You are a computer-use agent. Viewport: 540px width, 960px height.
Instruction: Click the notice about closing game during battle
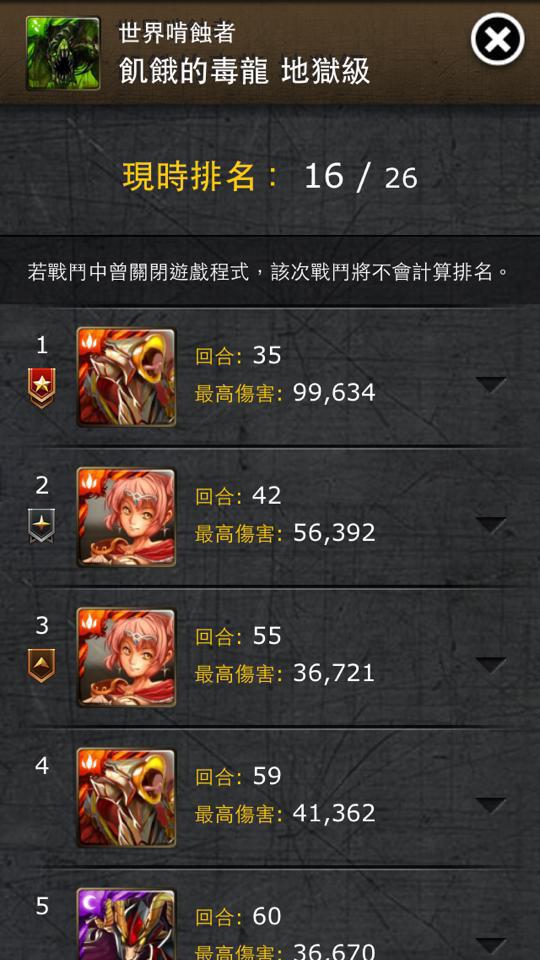pyautogui.click(x=269, y=271)
